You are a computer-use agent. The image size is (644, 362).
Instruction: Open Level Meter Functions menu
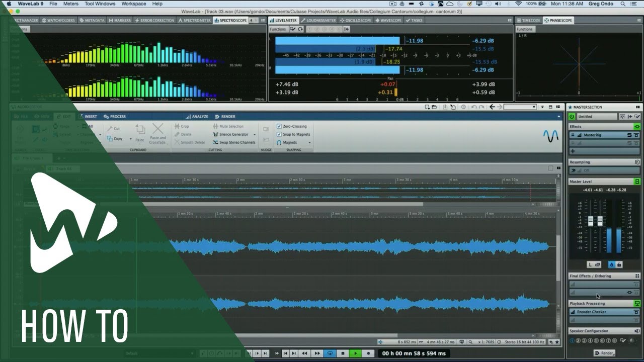[x=278, y=29]
